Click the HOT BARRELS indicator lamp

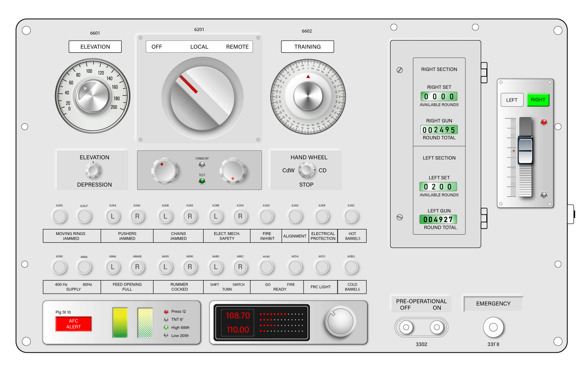coord(351,216)
